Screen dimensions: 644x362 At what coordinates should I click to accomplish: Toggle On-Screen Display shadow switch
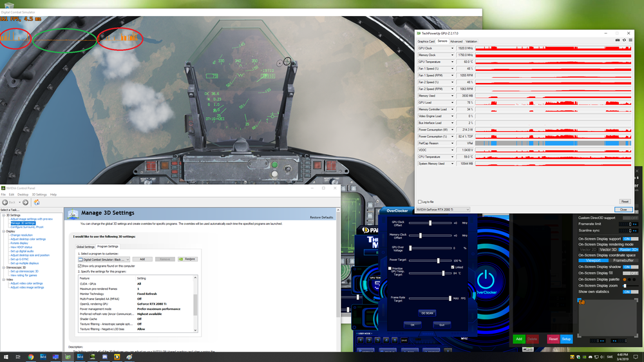tap(630, 267)
